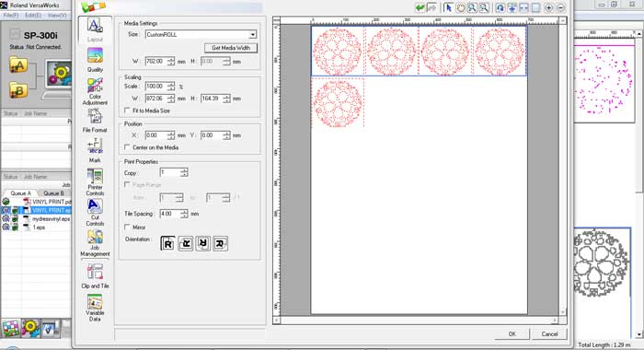Screen dimensions: 644x350
Task: Adjust the scaling height H stepper
Action: 226,99
